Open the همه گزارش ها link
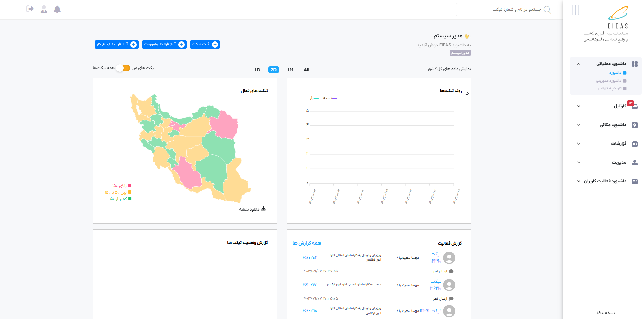 coord(307,243)
